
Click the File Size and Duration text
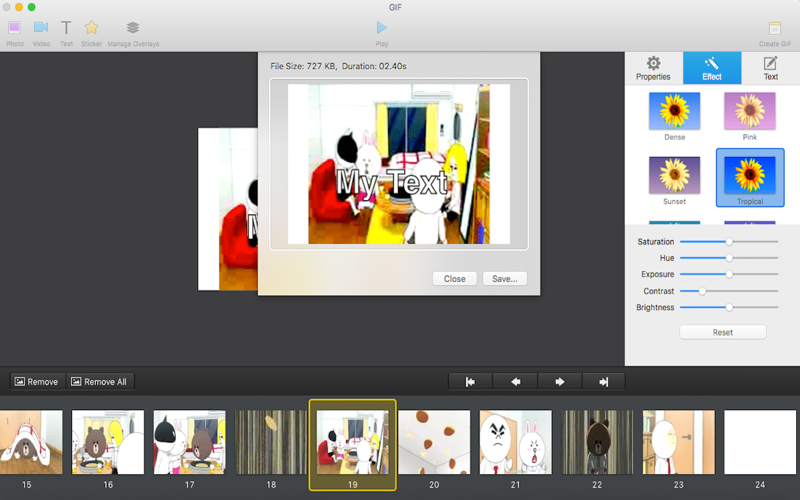(338, 66)
